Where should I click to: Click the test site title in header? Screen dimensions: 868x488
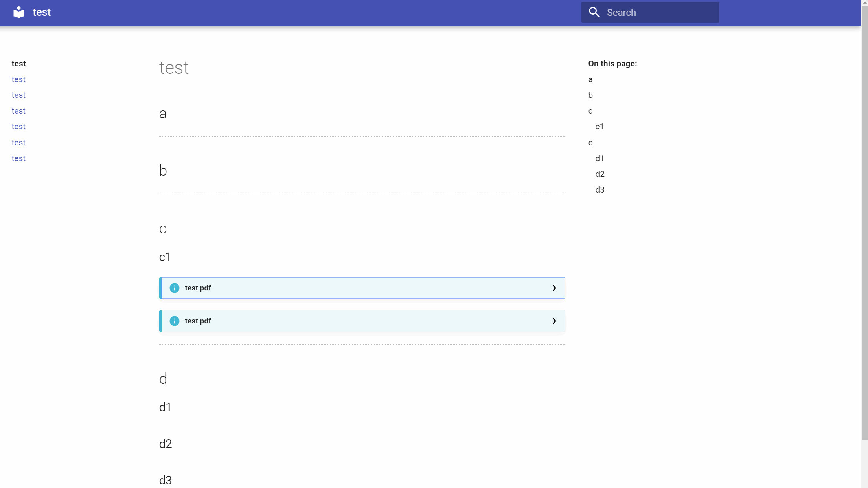(x=42, y=12)
